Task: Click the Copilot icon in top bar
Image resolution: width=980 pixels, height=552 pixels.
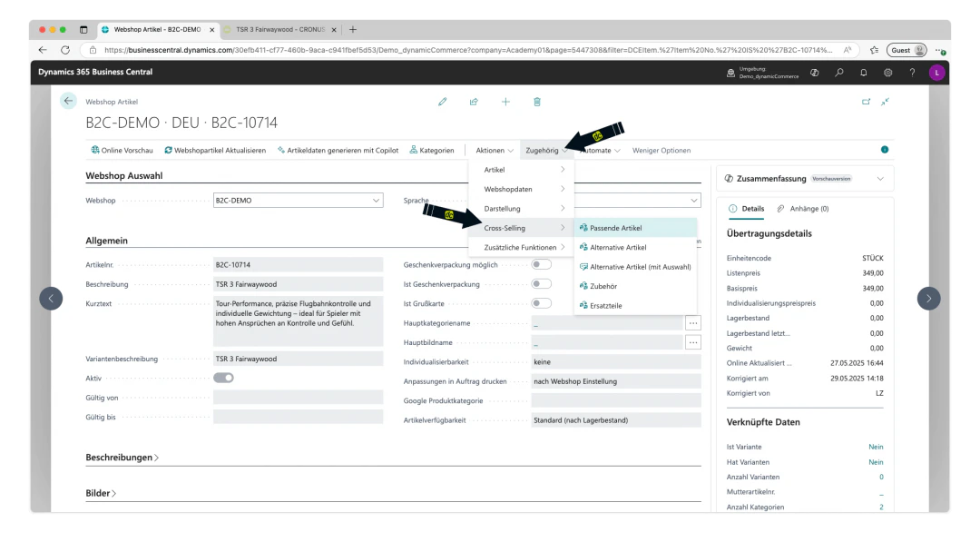Action: (814, 73)
